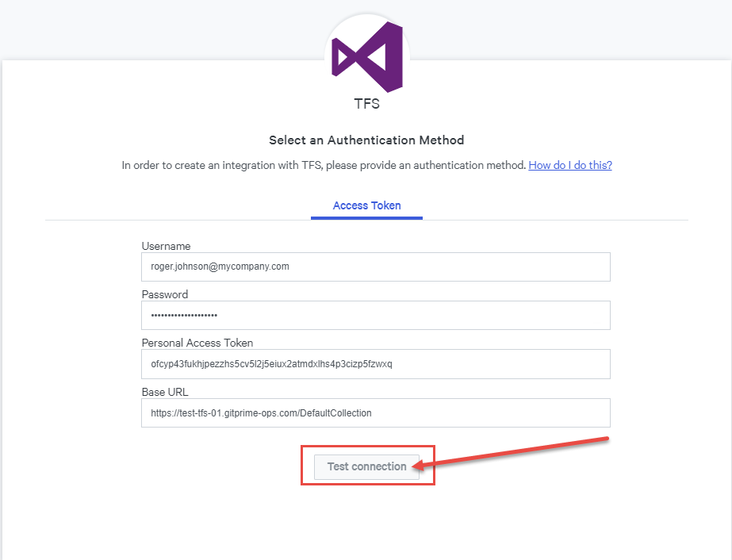
Task: Focus the Username input field
Action: 376,267
